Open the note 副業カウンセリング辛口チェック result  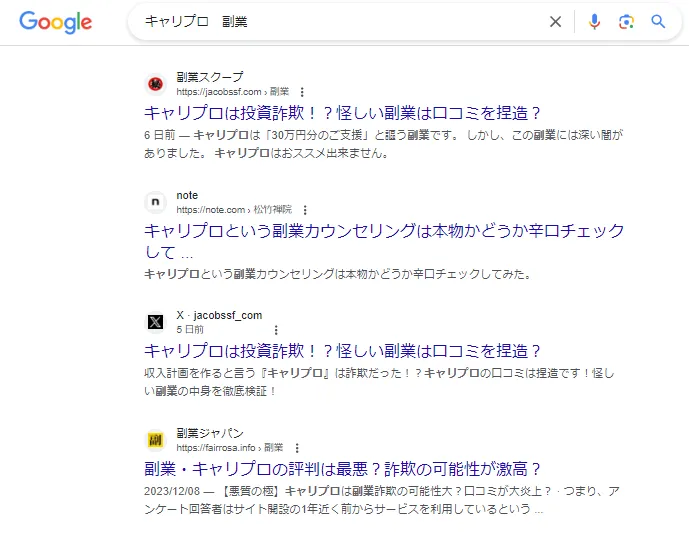point(384,232)
